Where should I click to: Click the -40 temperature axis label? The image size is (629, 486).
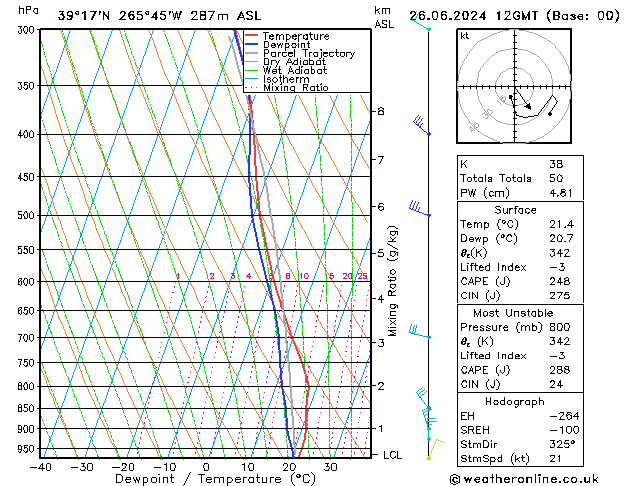(x=41, y=467)
